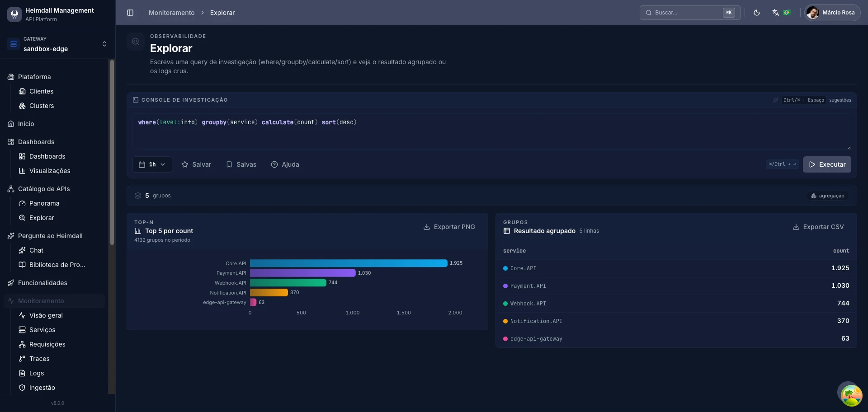Click Notification.API orange bar

coord(269,292)
